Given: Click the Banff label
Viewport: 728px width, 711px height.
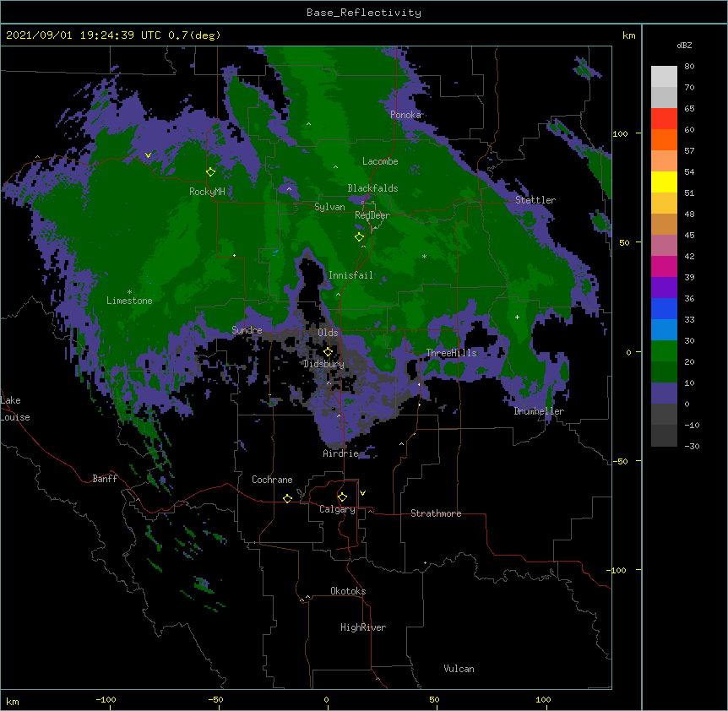Looking at the screenshot, I should [x=105, y=479].
